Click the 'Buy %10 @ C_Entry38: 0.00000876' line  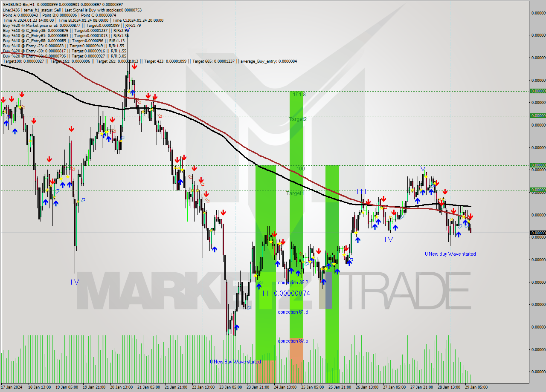35,30
